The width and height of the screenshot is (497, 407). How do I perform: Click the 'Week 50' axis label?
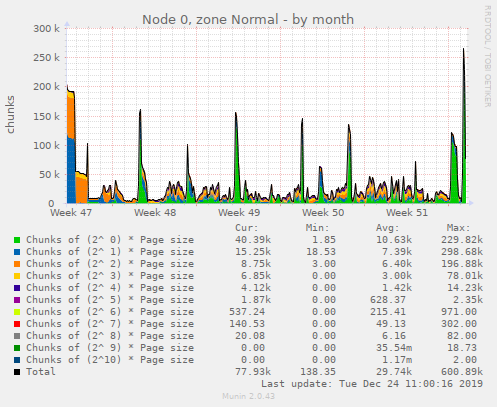tap(323, 213)
